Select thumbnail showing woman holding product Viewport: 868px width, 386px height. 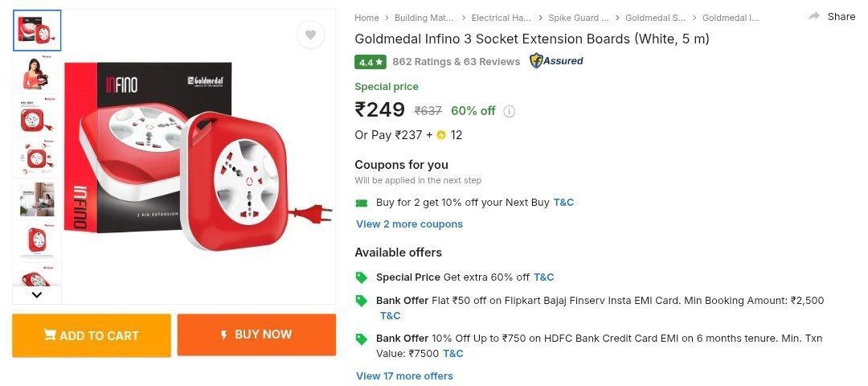pyautogui.click(x=37, y=73)
